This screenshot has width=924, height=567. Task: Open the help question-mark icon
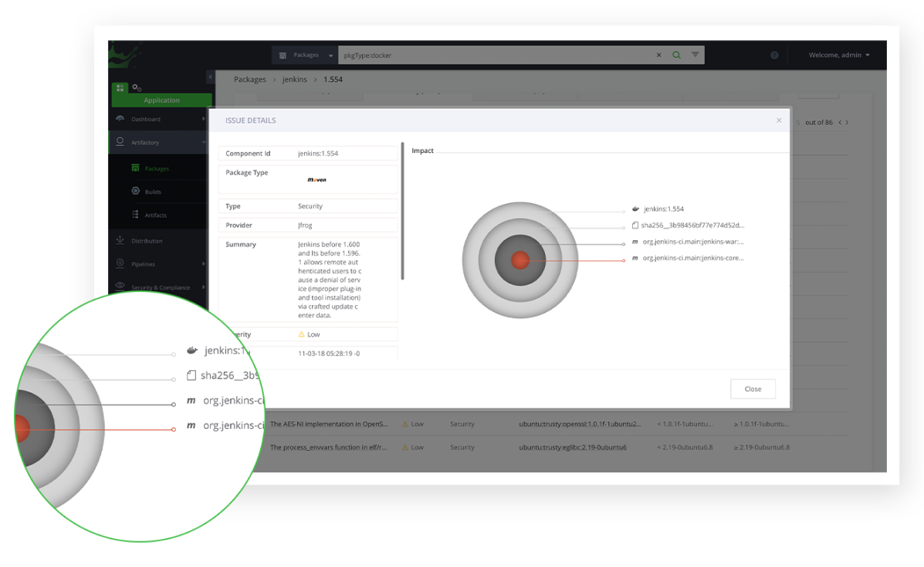tap(773, 55)
